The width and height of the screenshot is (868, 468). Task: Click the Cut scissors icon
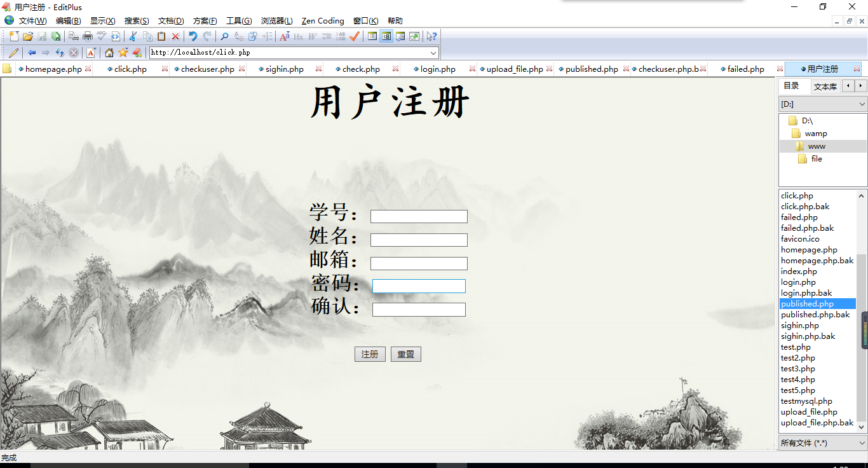pyautogui.click(x=132, y=36)
